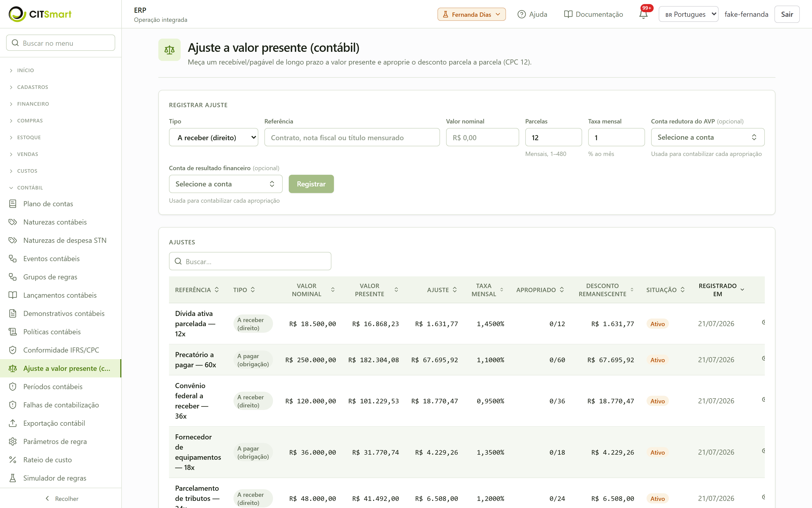Viewport: 812px width, 508px height.
Task: Open the Tipo dropdown
Action: (x=213, y=137)
